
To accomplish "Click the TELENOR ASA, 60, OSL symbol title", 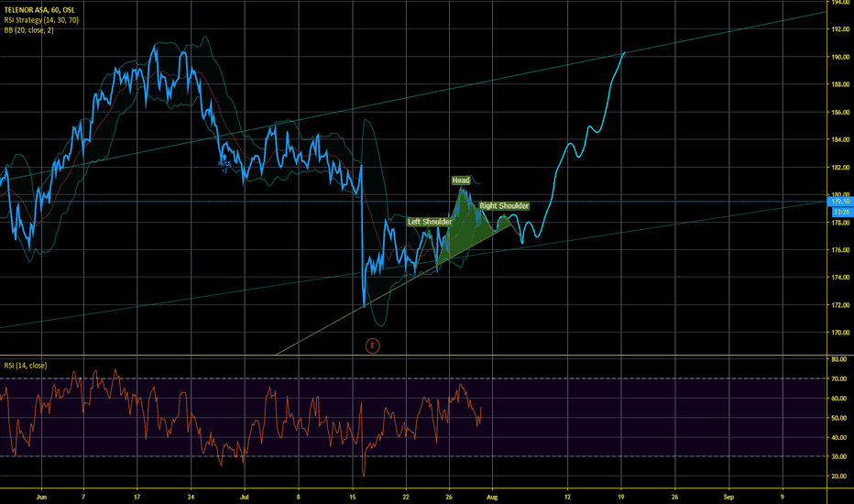I will click(x=39, y=10).
